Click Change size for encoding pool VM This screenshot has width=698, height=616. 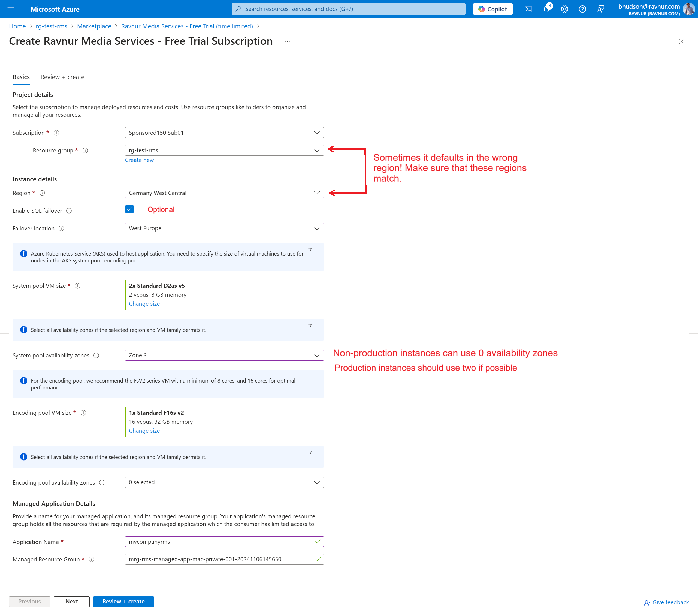click(144, 431)
